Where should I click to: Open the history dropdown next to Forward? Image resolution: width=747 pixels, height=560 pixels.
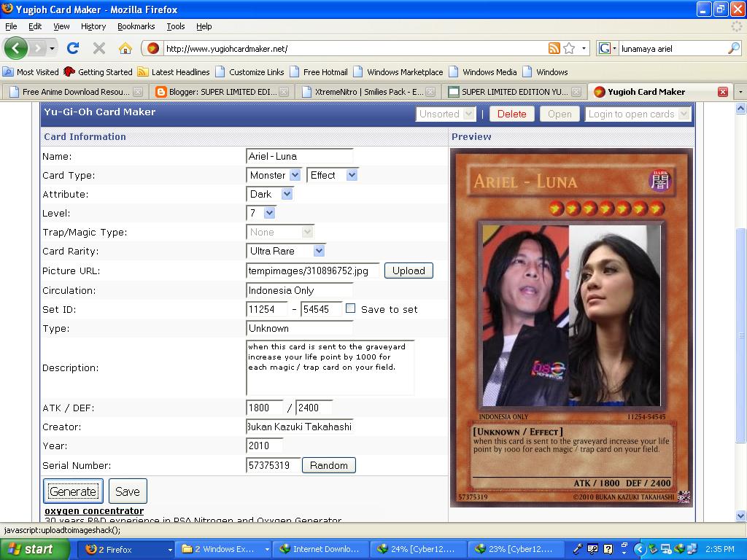tap(52, 48)
